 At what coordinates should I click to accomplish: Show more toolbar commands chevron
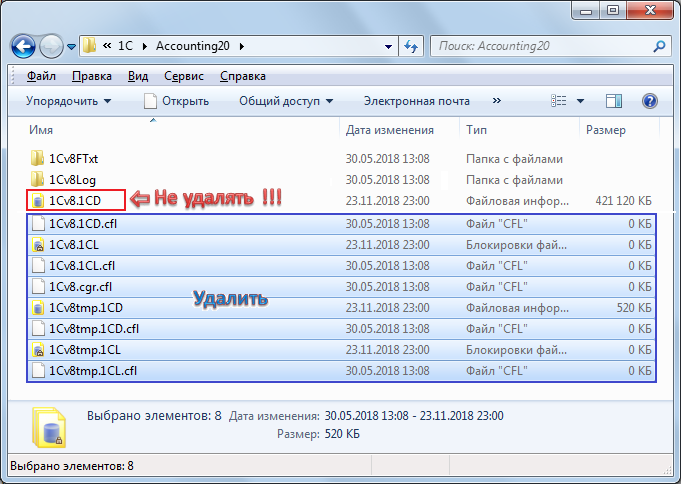[x=496, y=101]
